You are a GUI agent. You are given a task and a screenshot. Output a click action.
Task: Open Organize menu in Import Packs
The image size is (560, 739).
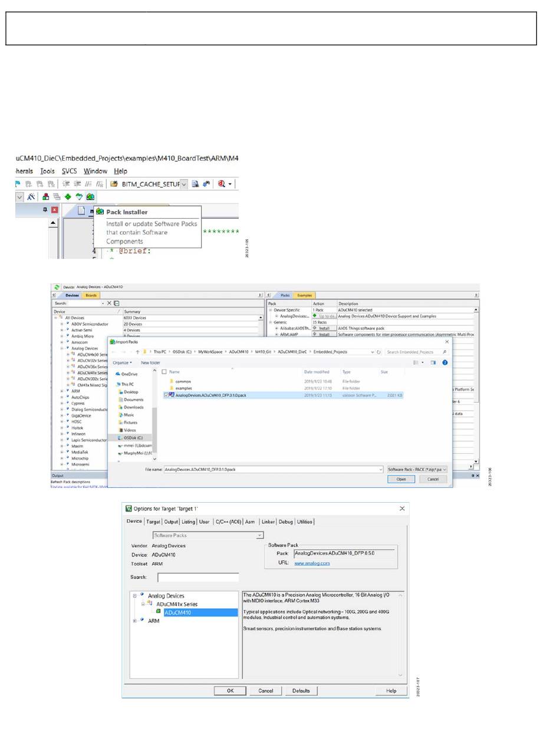[123, 362]
